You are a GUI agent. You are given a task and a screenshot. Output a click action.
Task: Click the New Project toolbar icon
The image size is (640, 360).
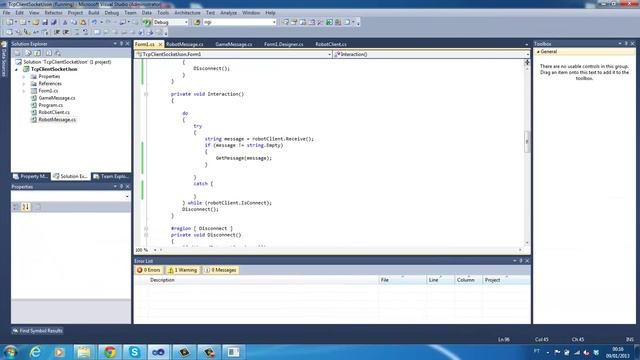[9, 22]
